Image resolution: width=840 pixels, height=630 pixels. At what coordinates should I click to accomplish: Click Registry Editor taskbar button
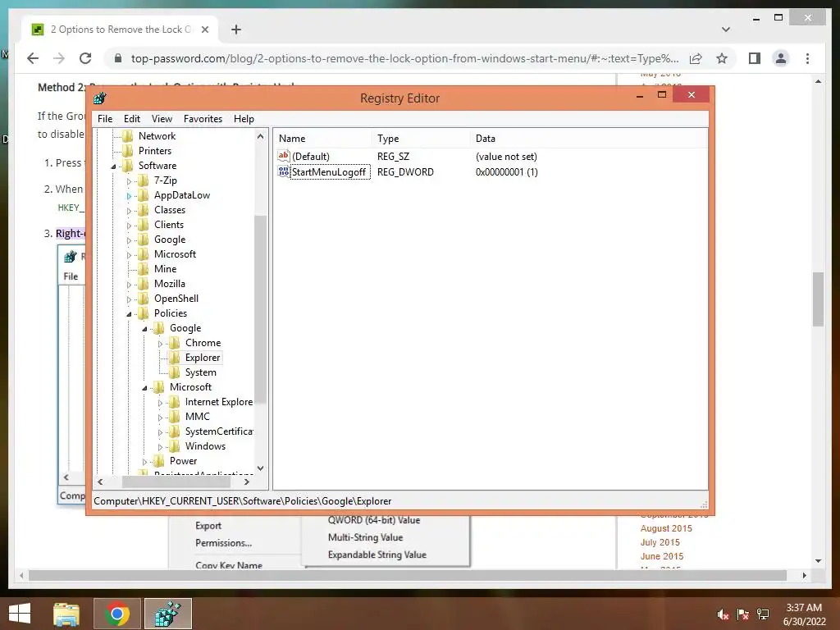pos(167,614)
